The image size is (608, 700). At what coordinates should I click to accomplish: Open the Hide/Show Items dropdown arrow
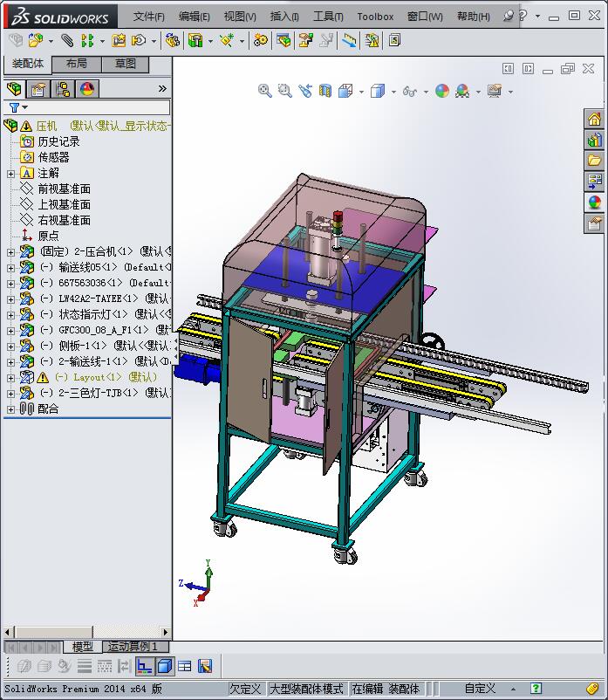coord(426,92)
